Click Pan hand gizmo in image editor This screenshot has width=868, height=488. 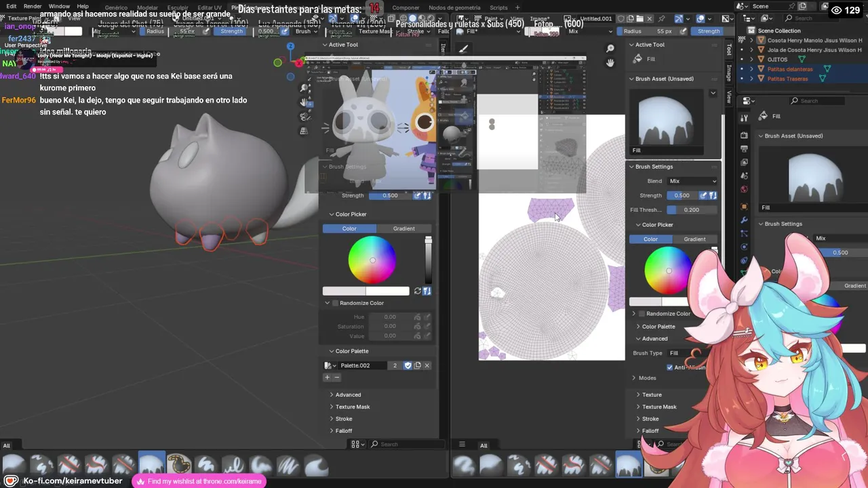pos(610,63)
